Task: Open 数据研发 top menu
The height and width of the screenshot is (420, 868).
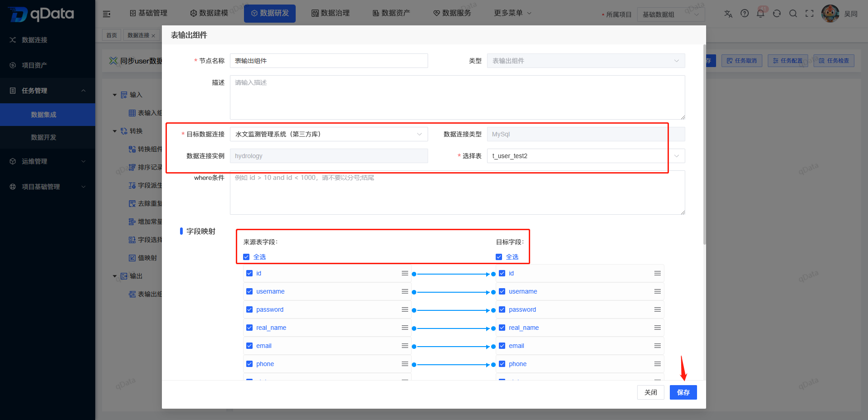Action: [x=270, y=13]
